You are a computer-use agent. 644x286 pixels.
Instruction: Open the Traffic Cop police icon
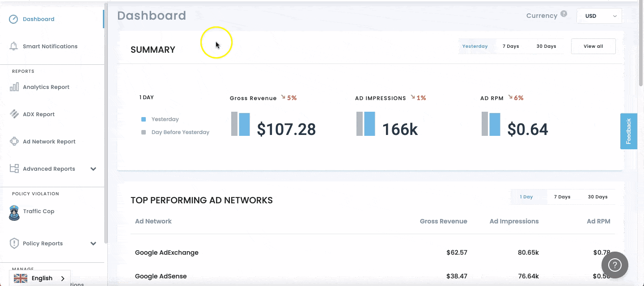tap(14, 213)
